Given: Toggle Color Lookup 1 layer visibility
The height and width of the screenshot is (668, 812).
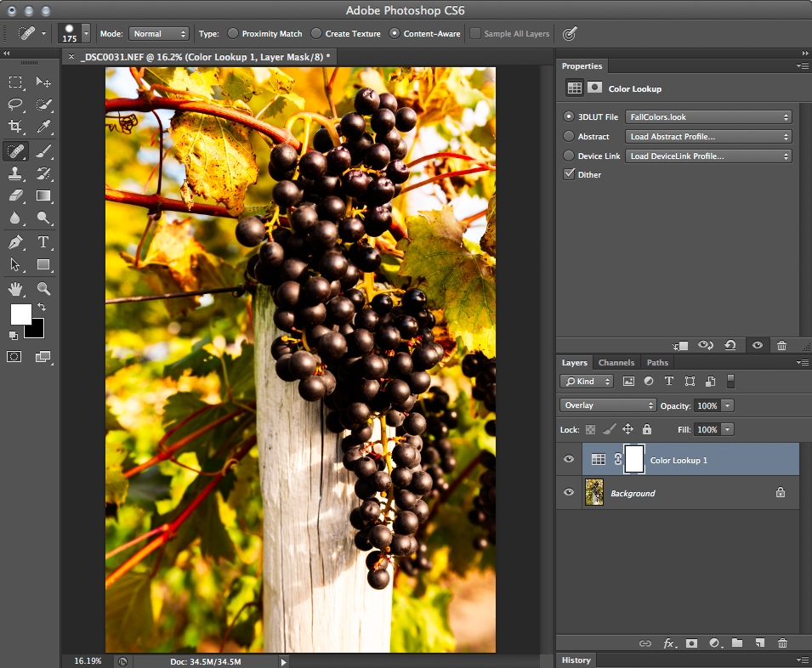Looking at the screenshot, I should pyautogui.click(x=568, y=459).
